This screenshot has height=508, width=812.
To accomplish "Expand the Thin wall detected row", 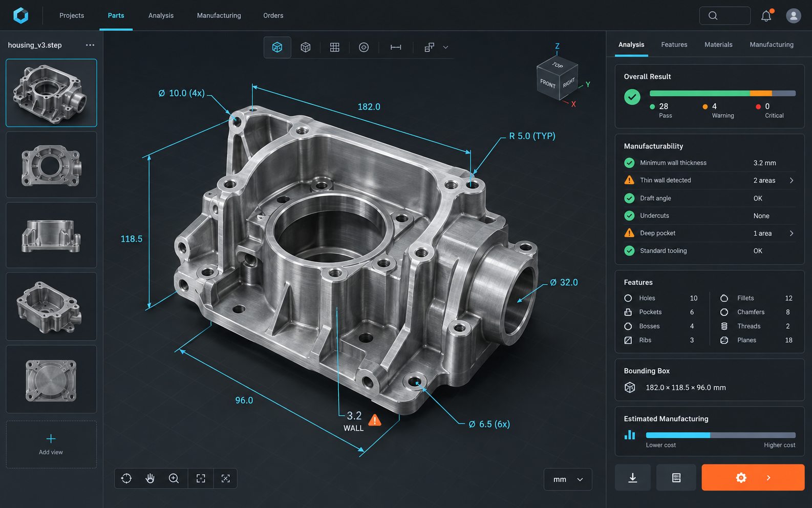I will point(710,180).
